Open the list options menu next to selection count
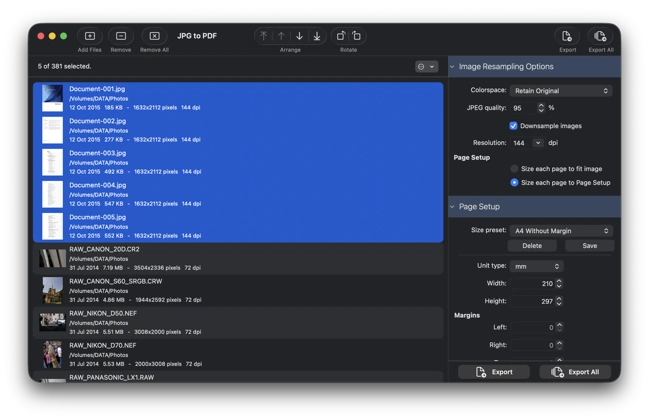The width and height of the screenshot is (649, 419). coord(426,67)
